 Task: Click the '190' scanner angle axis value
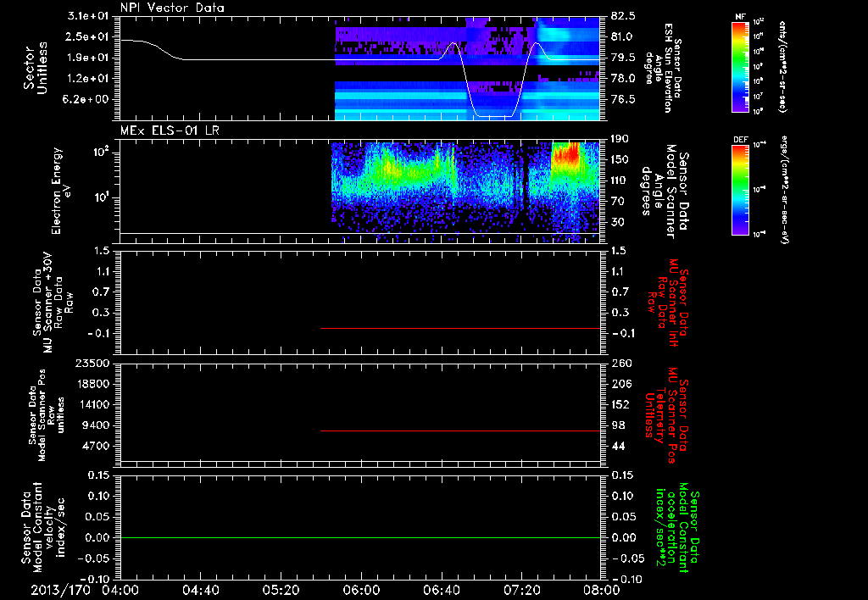click(620, 139)
